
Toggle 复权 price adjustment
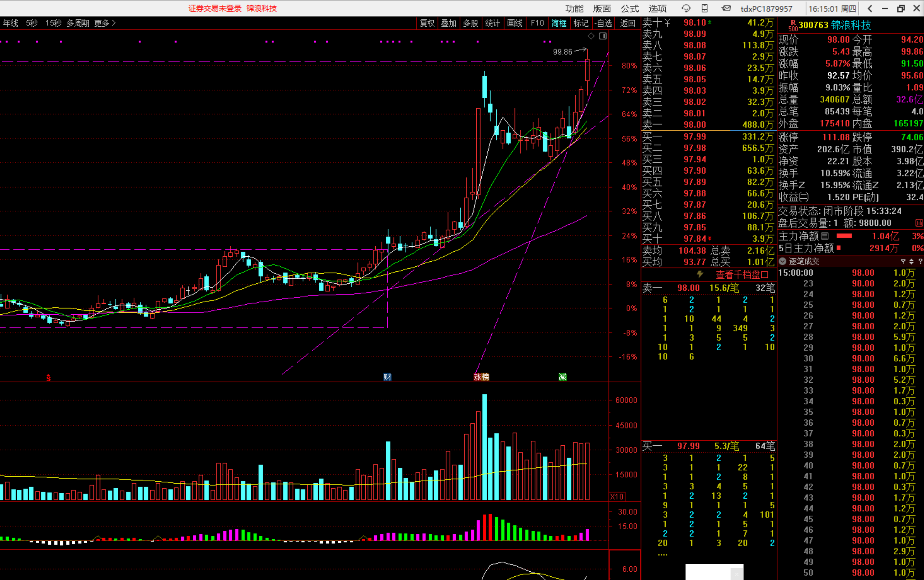427,23
